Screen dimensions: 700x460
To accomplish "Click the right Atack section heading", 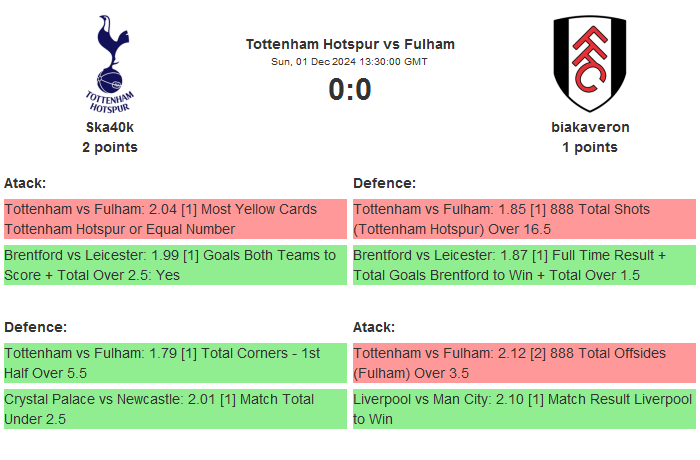I will (x=374, y=327).
